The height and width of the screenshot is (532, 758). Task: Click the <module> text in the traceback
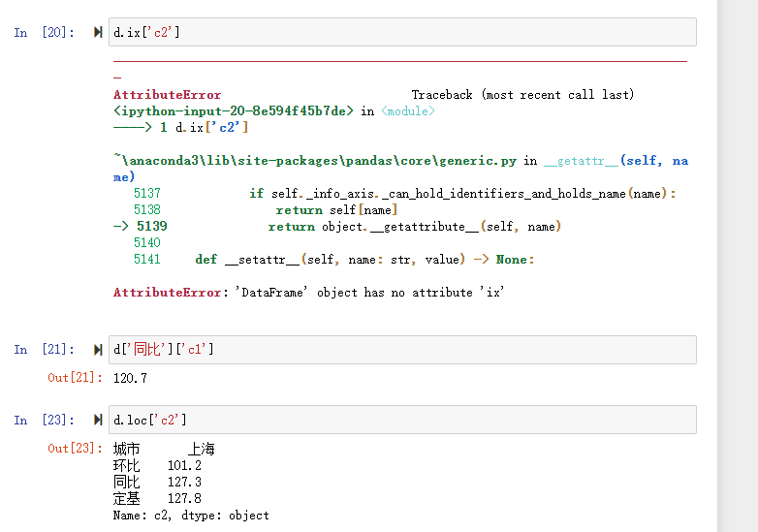coord(408,111)
